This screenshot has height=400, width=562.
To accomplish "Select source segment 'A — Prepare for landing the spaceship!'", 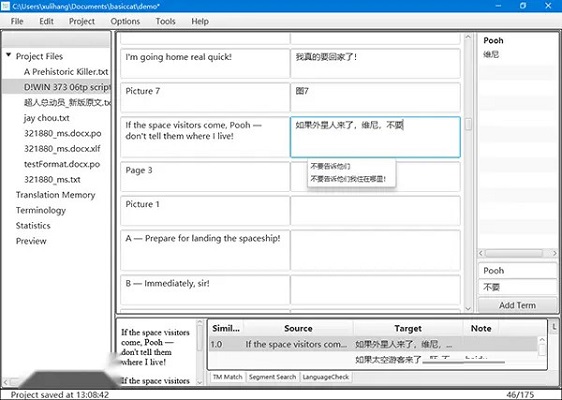I will pos(205,250).
